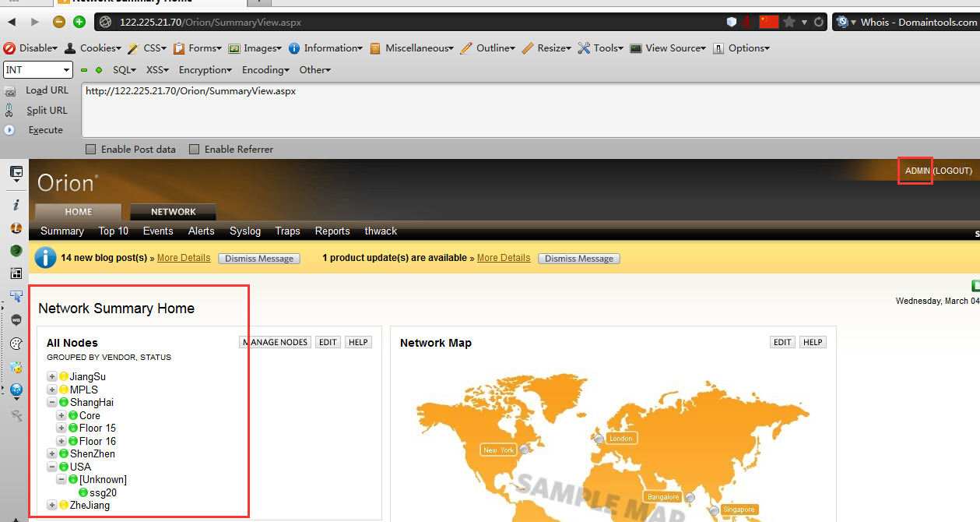Image resolution: width=980 pixels, height=522 pixels.
Task: Click MANAGE NODES button
Action: (x=276, y=343)
